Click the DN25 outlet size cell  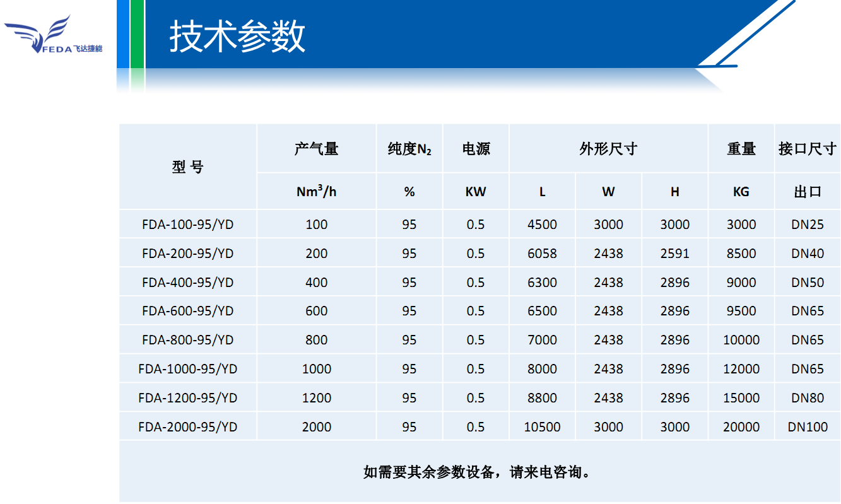pos(808,225)
